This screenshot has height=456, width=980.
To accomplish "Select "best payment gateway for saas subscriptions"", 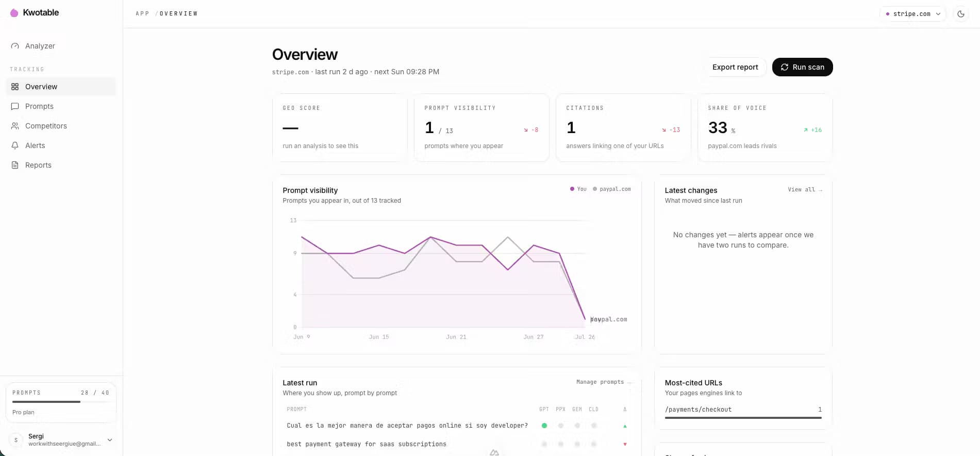I will pyautogui.click(x=367, y=444).
